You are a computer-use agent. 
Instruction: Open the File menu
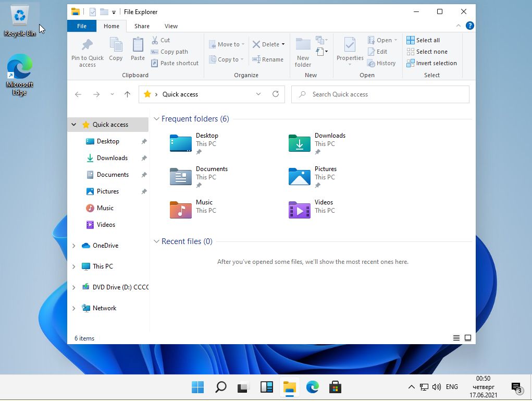pos(82,26)
